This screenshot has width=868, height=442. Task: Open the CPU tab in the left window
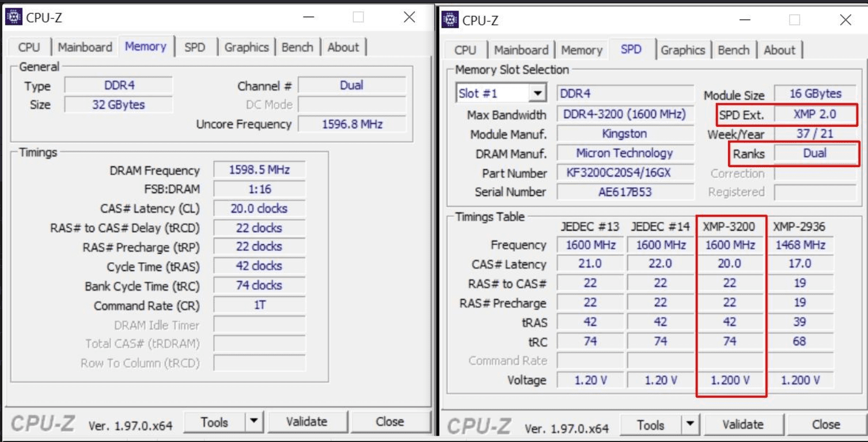pos(29,47)
